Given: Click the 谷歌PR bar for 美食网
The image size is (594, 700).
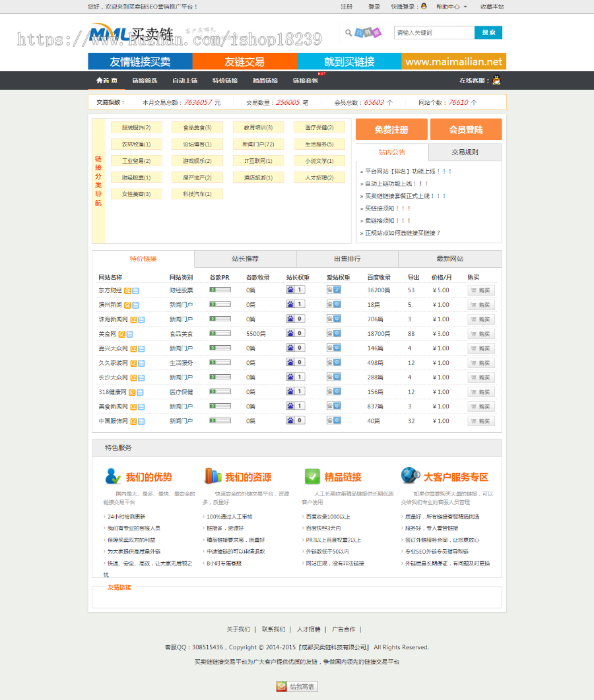Looking at the screenshot, I should (220, 333).
